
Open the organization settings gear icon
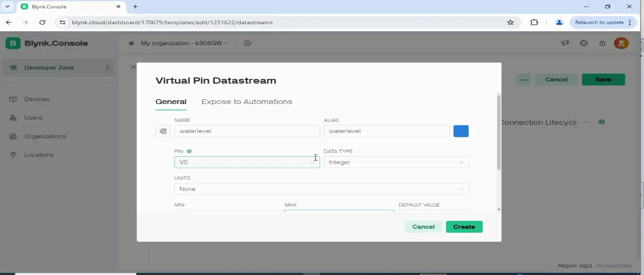coord(247,43)
